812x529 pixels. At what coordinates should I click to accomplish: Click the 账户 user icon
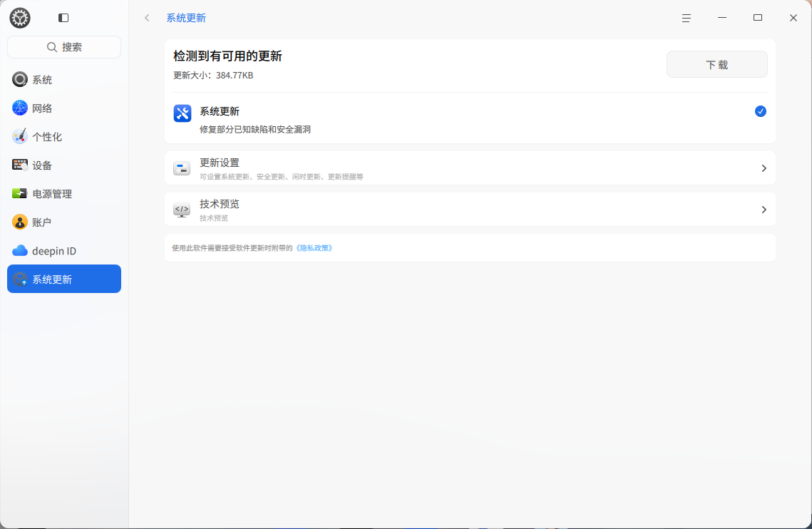[x=20, y=222]
